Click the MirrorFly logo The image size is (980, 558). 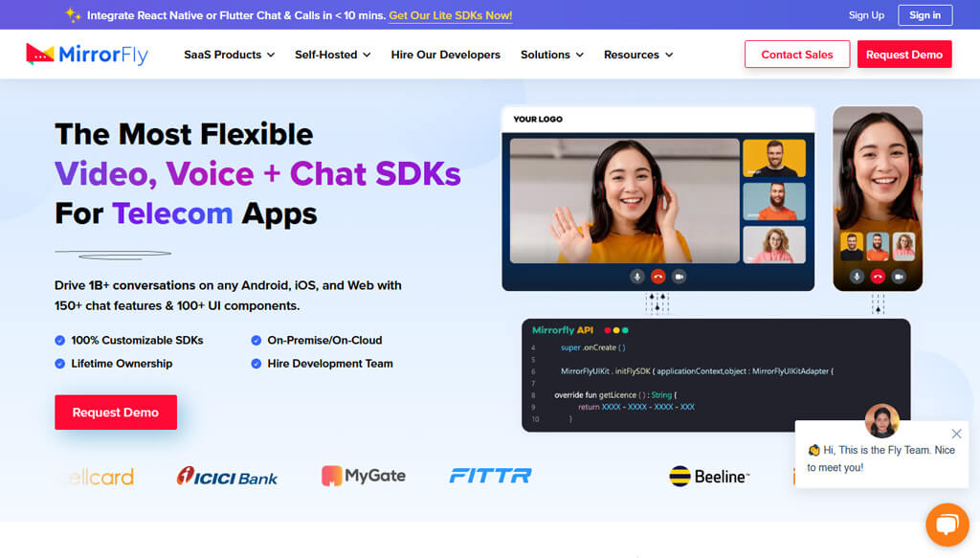click(87, 55)
